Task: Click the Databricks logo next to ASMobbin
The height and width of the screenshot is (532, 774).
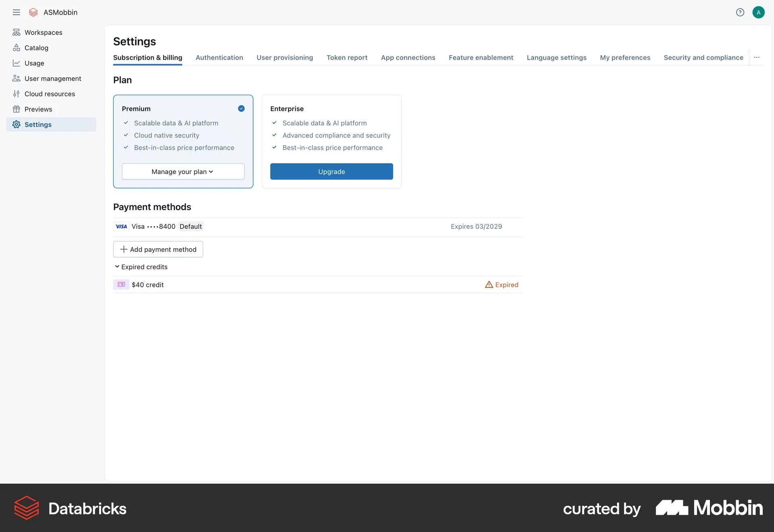Action: click(x=33, y=12)
